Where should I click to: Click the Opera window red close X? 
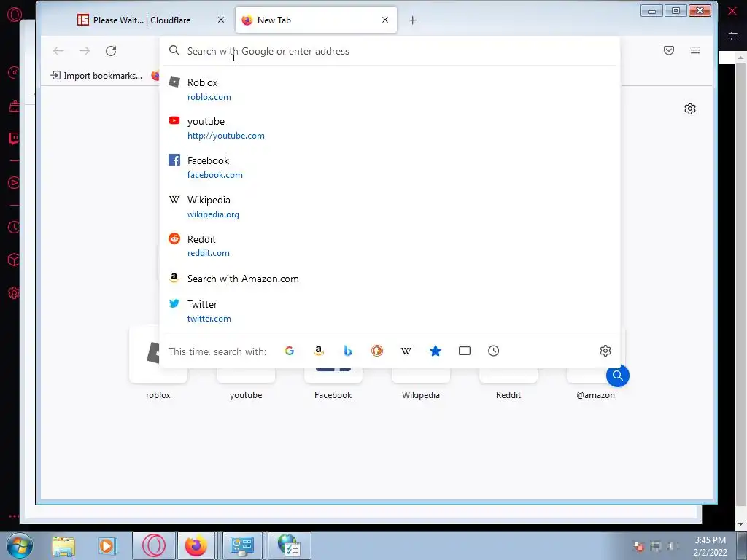pyautogui.click(x=732, y=11)
